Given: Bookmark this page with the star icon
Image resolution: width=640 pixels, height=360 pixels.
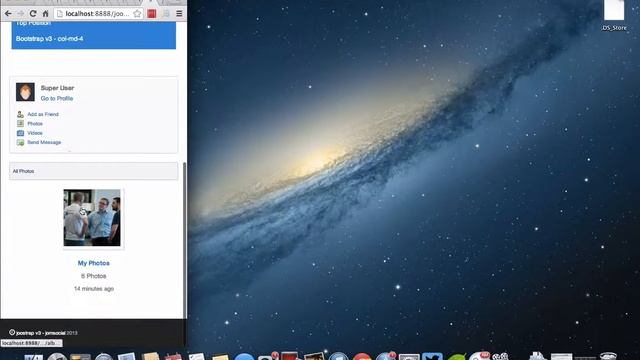Looking at the screenshot, I should pos(137,13).
